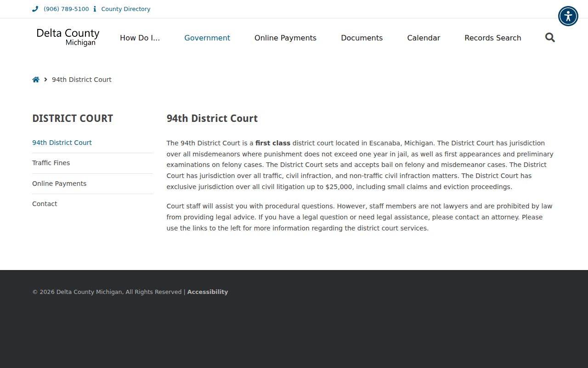The width and height of the screenshot is (588, 368).
Task: Click the Delta County Michigan logo
Action: [68, 37]
